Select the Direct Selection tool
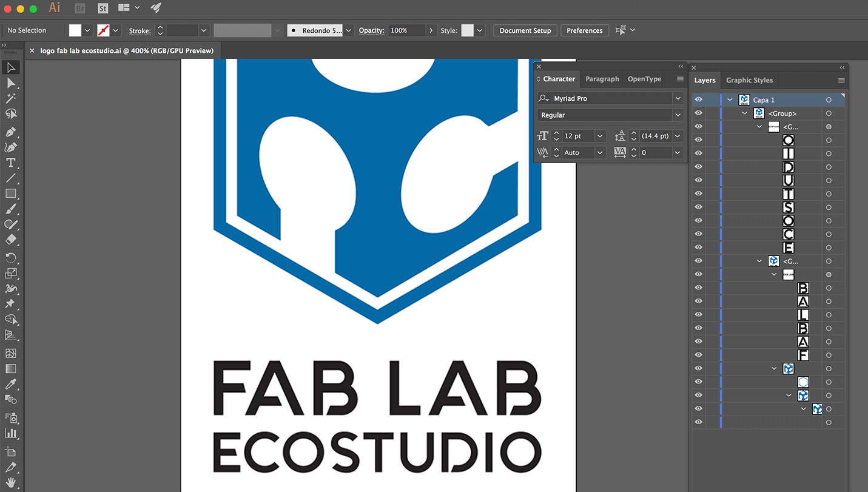This screenshot has height=492, width=868. click(10, 83)
